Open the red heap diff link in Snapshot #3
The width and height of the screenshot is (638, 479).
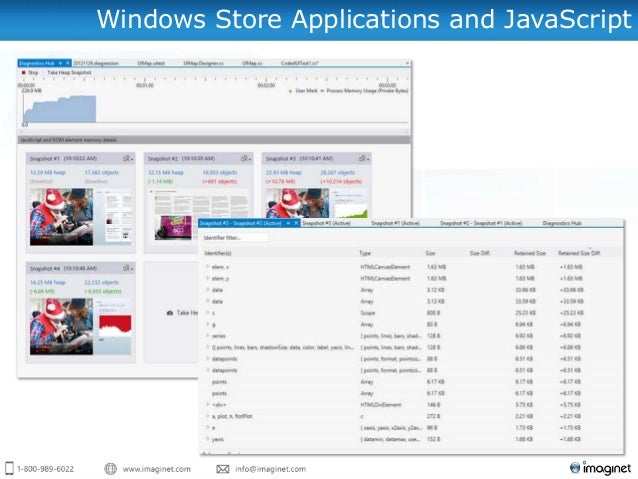[280, 181]
